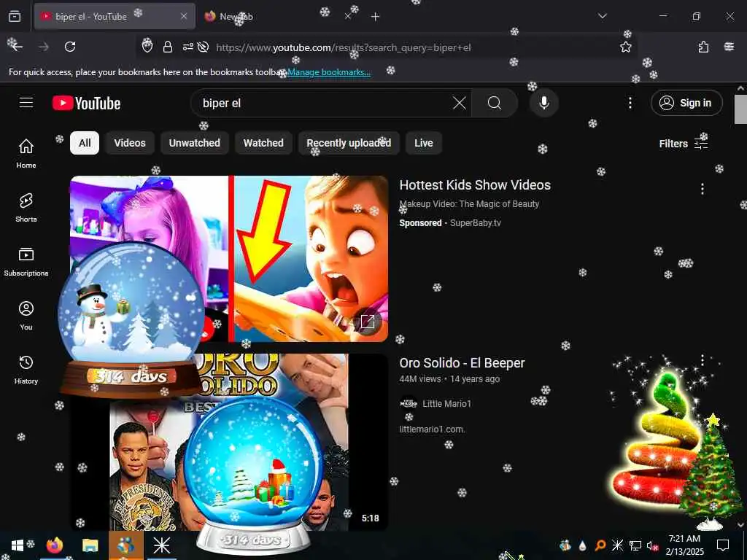Open YouTube settings three-dot menu near Sign in
The height and width of the screenshot is (560, 747).
point(630,103)
